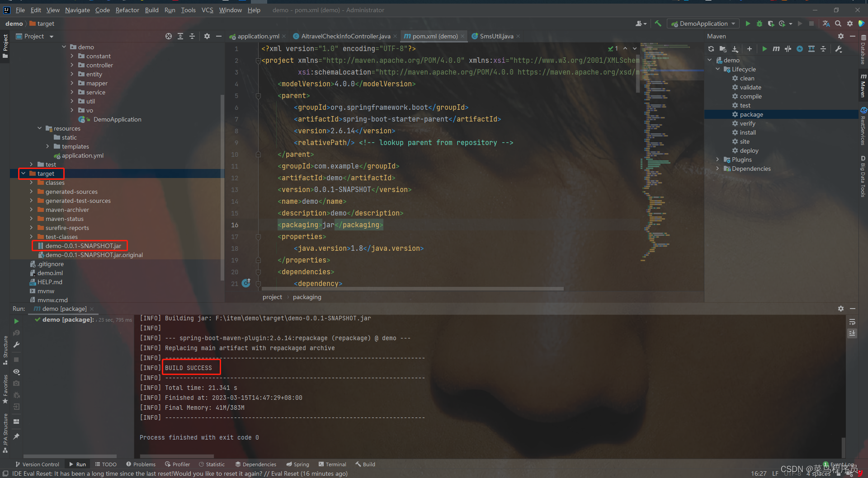Click the packaging breadcrumb below the editor
868x478 pixels.
[307, 297]
